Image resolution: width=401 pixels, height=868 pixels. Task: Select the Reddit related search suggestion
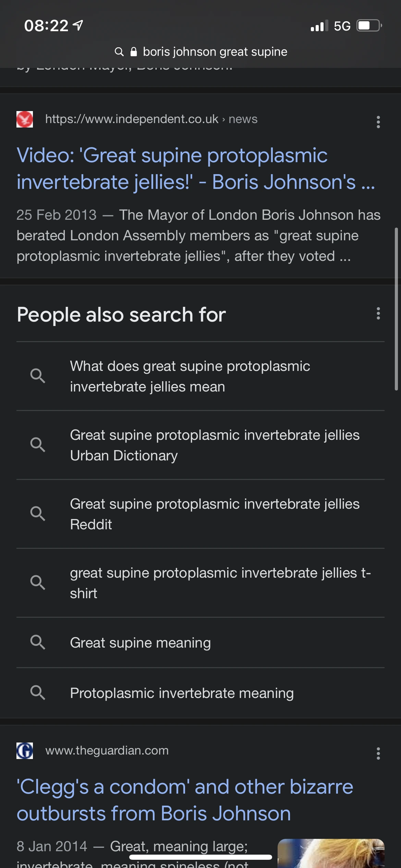pos(215,514)
